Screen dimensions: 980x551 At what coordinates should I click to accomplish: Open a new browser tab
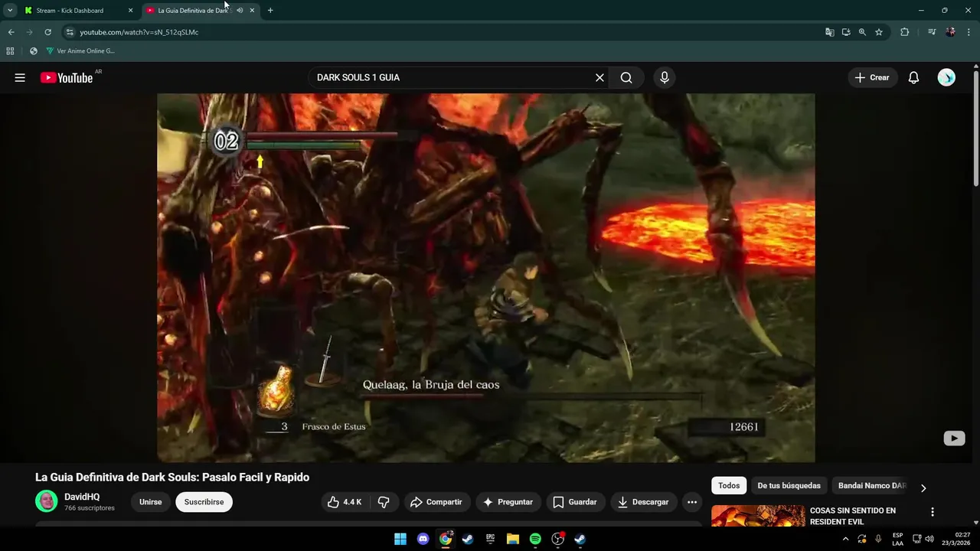[x=270, y=11]
